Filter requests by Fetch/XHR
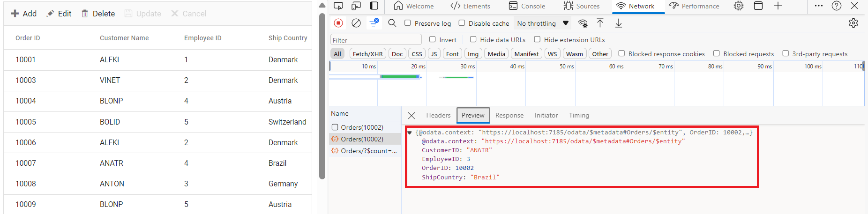868x214 pixels. (x=367, y=54)
